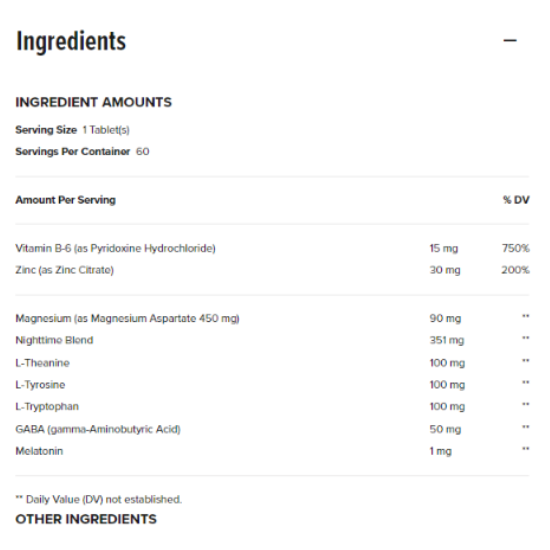The height and width of the screenshot is (550, 550).
Task: Click the Amount Per Serving header
Action: point(66,200)
